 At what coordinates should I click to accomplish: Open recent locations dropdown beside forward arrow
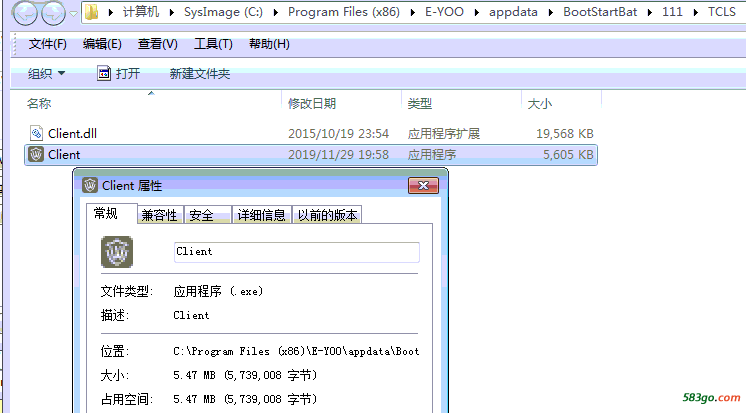[x=73, y=13]
